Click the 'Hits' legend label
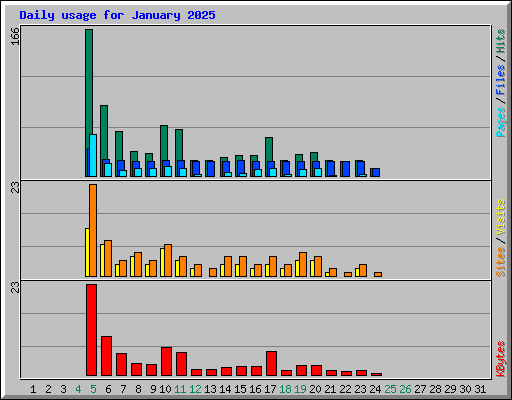Viewport: 512px width, 400px height. point(500,41)
